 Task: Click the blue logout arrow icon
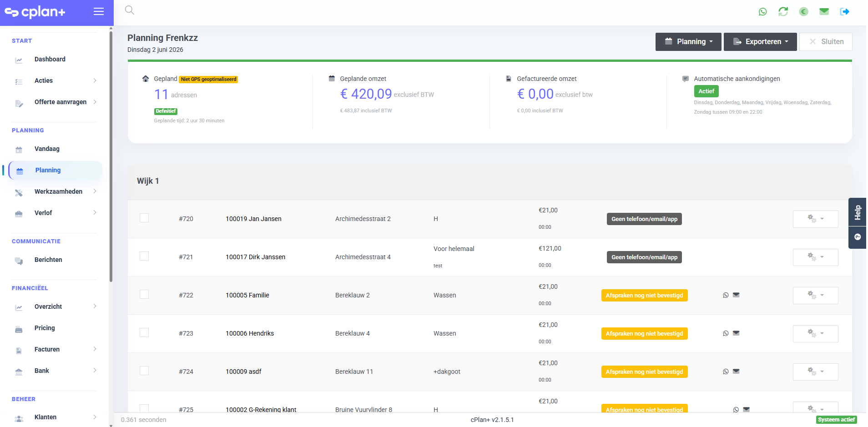845,12
